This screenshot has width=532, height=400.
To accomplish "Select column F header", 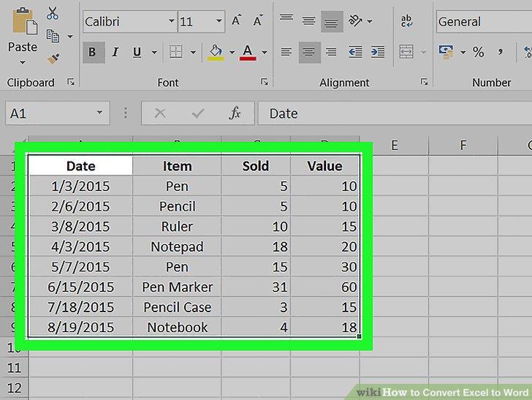I will [463, 146].
